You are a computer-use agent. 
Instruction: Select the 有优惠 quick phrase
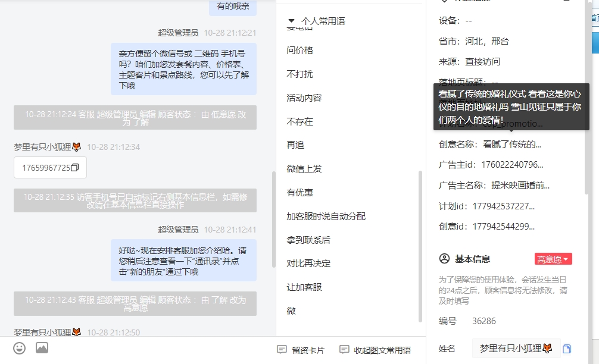click(300, 193)
